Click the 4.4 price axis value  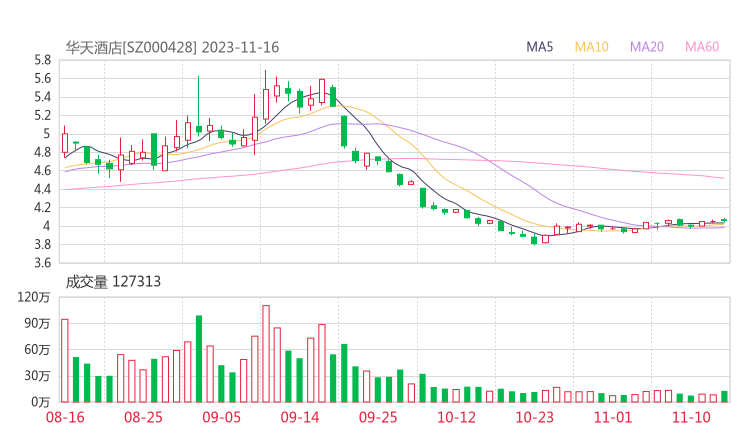(42, 189)
